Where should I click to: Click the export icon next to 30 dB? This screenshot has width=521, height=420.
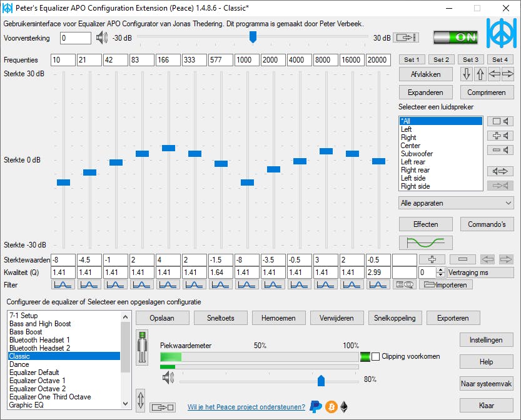click(406, 37)
